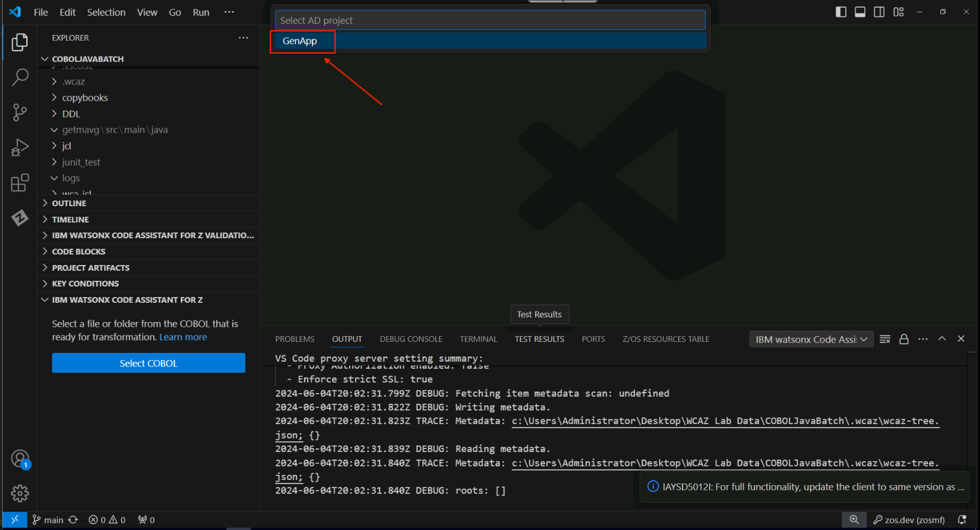Open the Edit menu
980x530 pixels.
tap(68, 12)
